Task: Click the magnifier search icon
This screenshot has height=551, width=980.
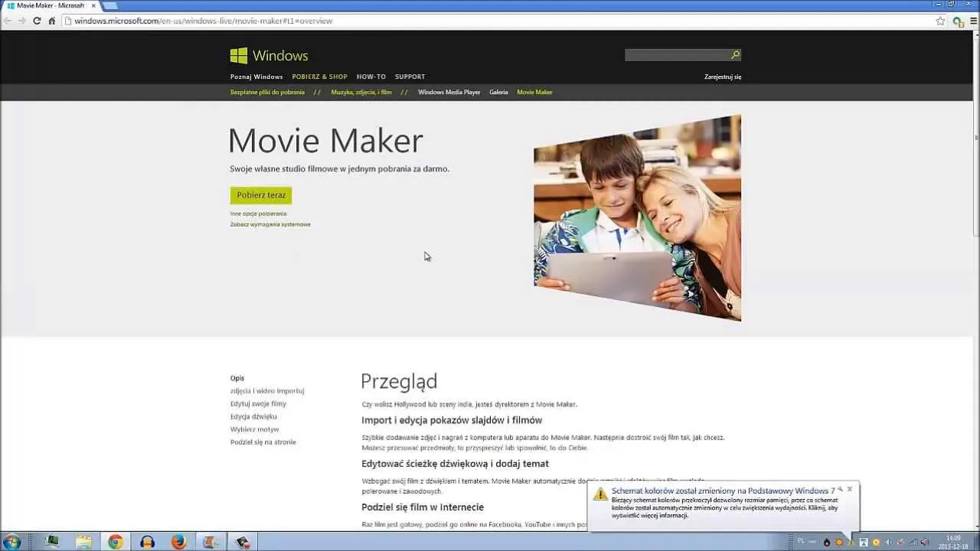Action: coord(735,54)
